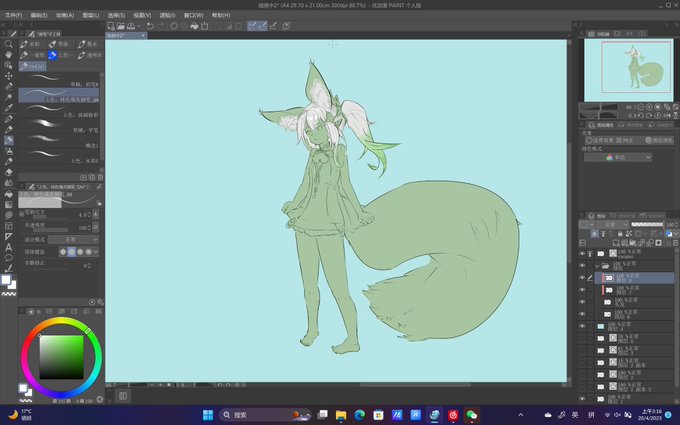Screen dimensions: 680x425
Task: Click the Windows Start button
Action: coord(209,414)
